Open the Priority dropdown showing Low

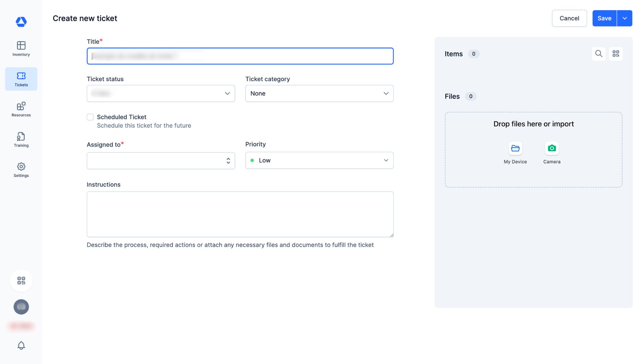(x=319, y=160)
